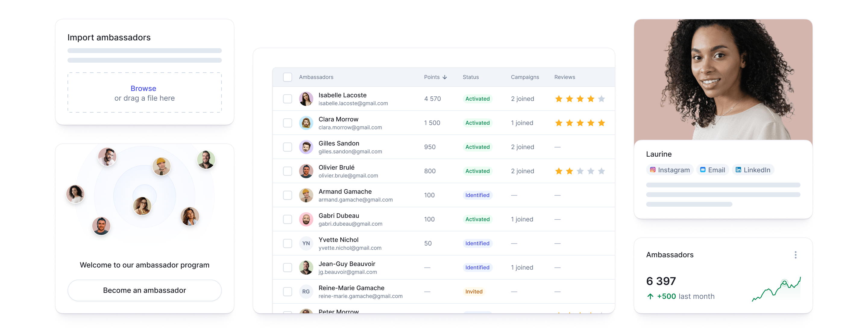
Task: Click the highlighted point on the ambassadors growth chart
Action: tap(784, 283)
